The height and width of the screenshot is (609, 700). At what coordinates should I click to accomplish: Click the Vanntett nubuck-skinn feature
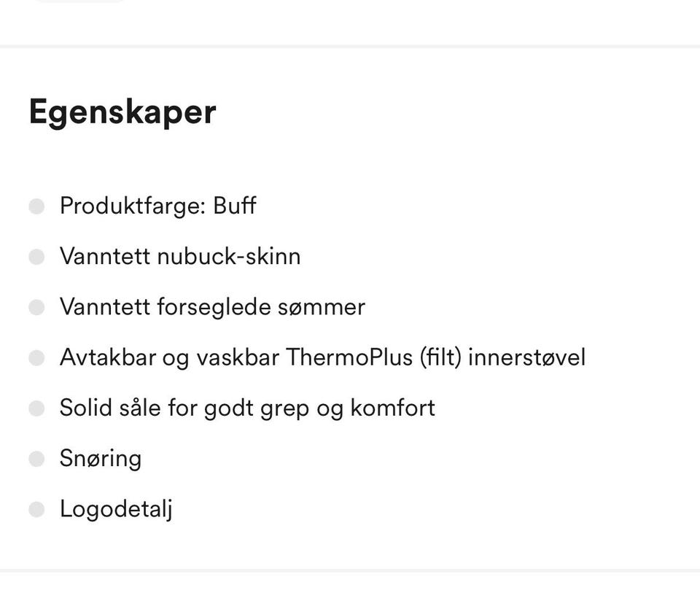coord(180,257)
